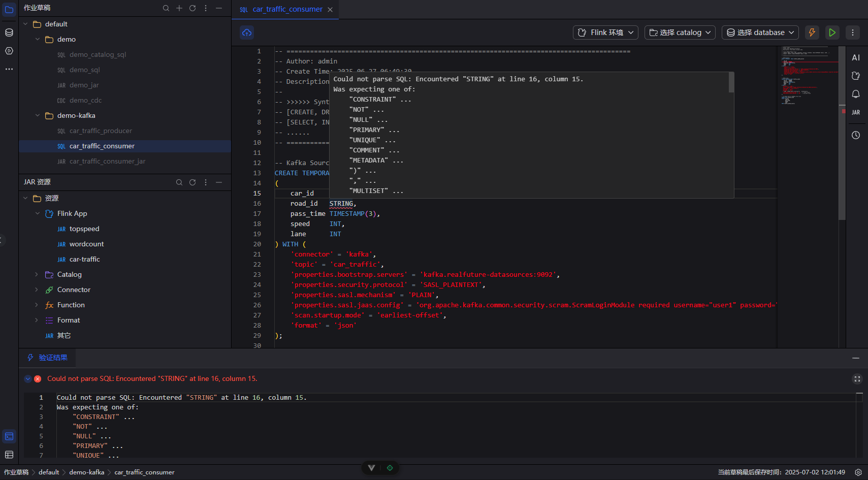Open the history clock icon
The width and height of the screenshot is (868, 480).
856,135
